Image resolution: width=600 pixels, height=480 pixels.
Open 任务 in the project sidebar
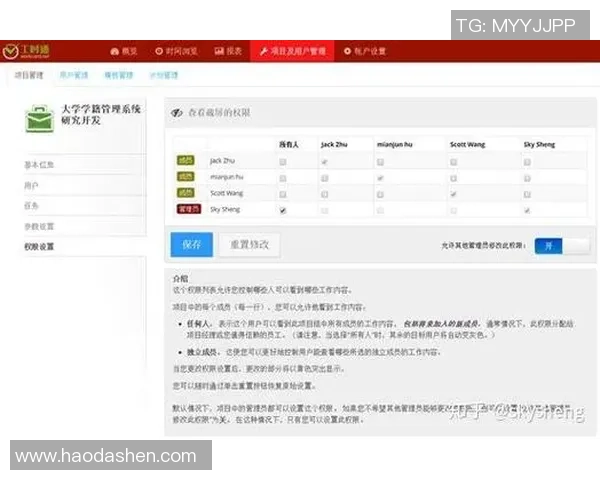(31, 206)
